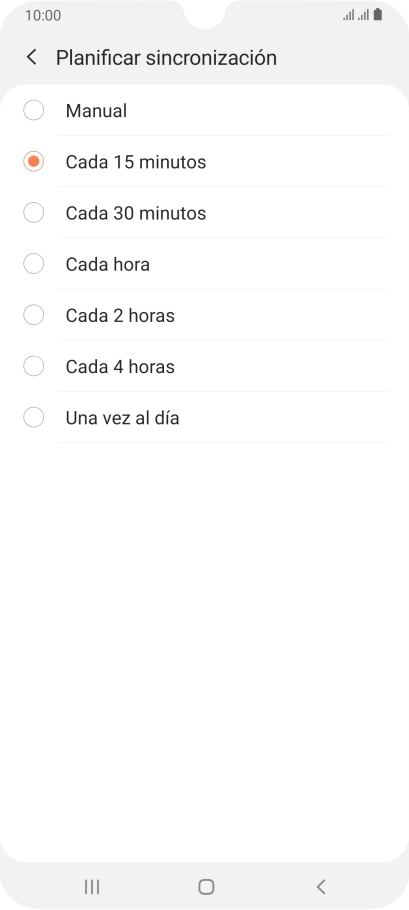The image size is (409, 910).
Task: Select the Una vez al día radio button
Action: tap(34, 417)
